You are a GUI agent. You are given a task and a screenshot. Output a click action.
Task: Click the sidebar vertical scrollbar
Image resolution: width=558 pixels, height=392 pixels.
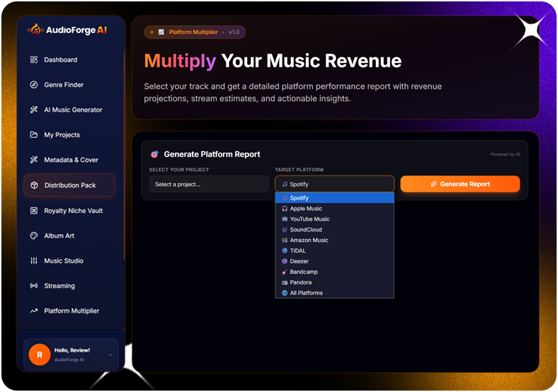coord(124,156)
